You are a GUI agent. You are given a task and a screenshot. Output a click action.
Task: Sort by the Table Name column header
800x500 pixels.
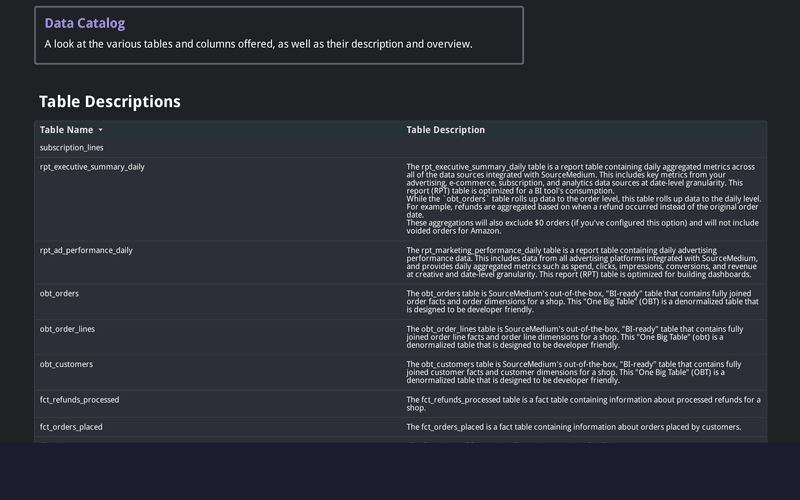(66, 130)
